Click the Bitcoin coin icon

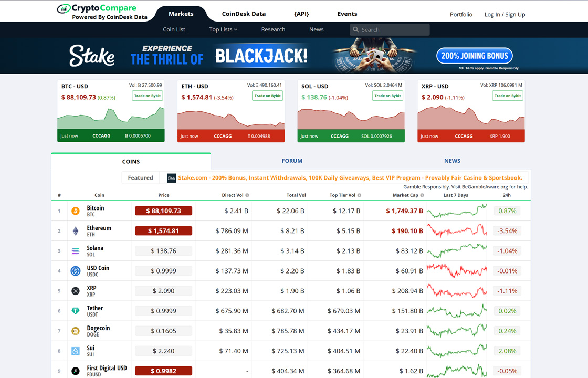tap(76, 211)
